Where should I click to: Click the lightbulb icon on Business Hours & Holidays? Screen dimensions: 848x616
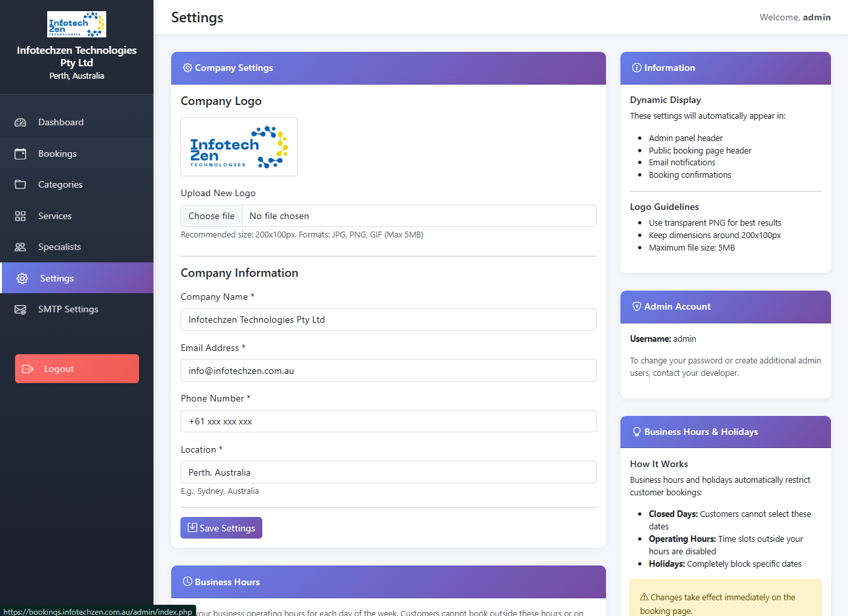[x=637, y=431]
